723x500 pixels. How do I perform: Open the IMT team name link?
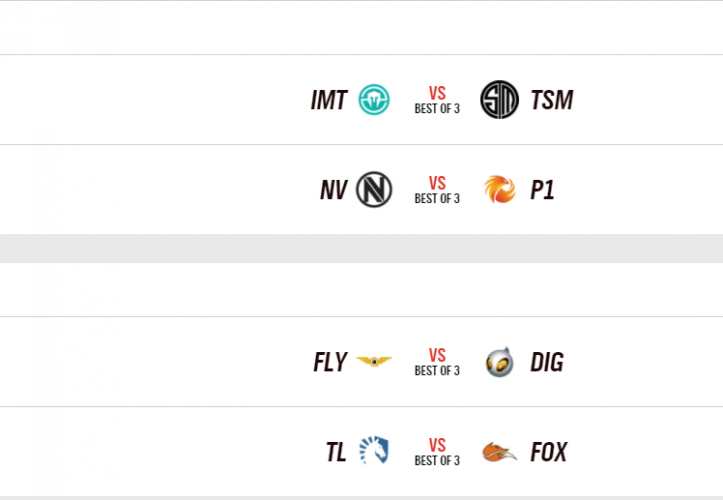click(329, 100)
